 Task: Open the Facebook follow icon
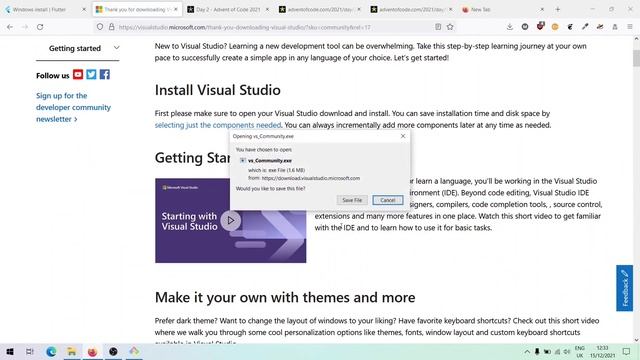pos(105,74)
